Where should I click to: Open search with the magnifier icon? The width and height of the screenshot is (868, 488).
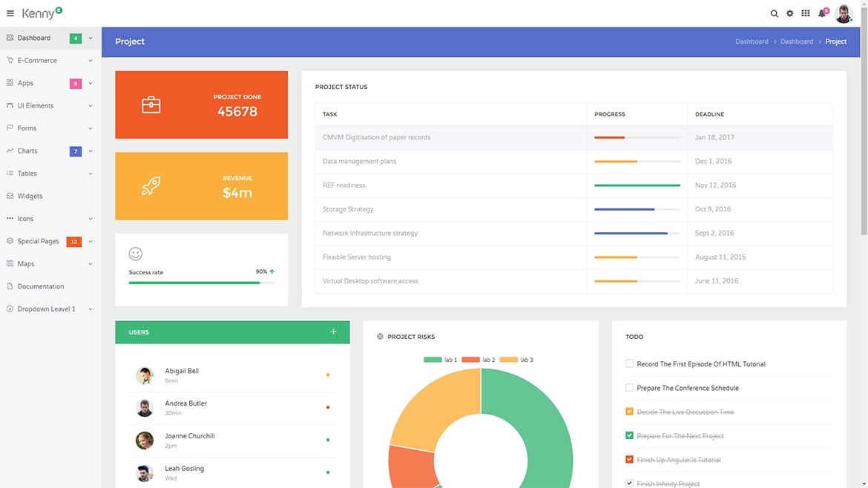[x=774, y=13]
